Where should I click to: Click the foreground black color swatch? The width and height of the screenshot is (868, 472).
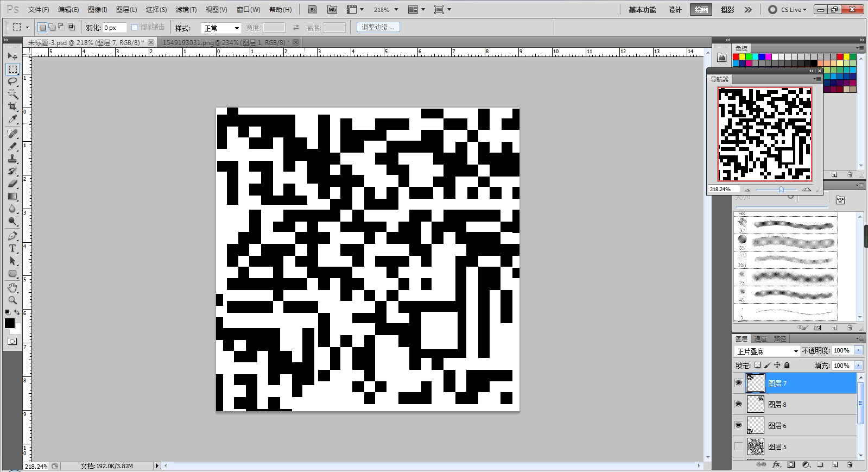[x=10, y=323]
